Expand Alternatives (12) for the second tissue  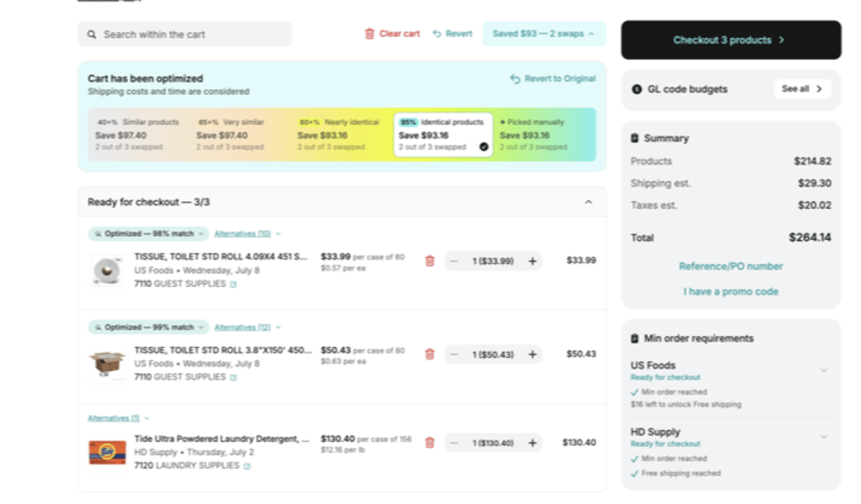tap(248, 327)
